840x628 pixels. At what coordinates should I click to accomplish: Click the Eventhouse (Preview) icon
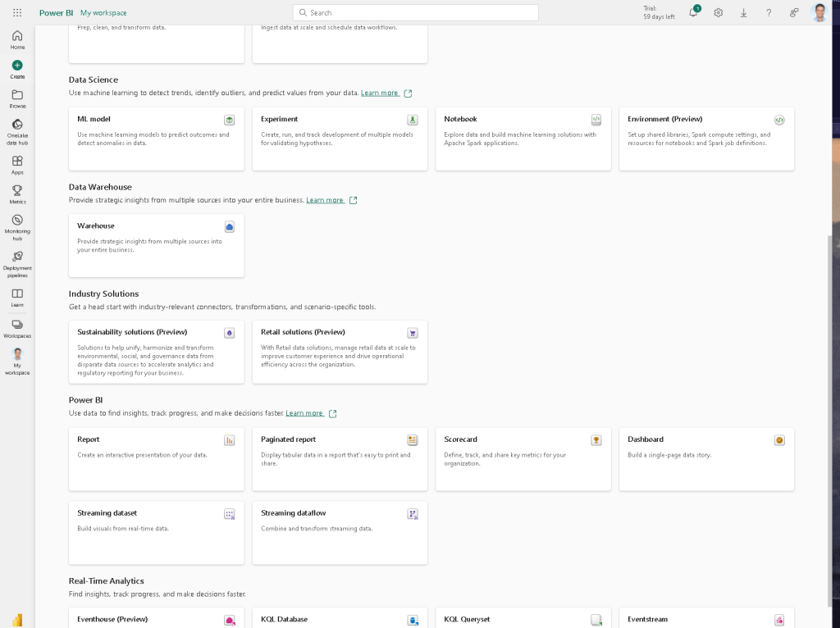[230, 621]
